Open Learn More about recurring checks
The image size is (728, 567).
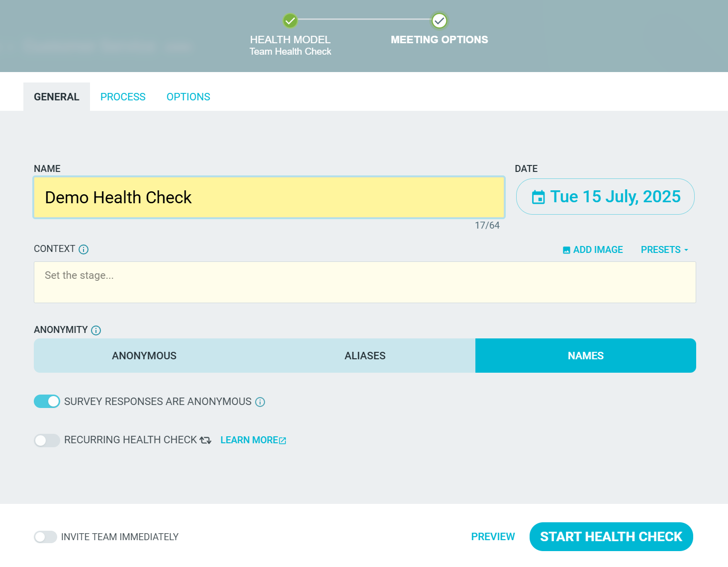[x=253, y=440]
